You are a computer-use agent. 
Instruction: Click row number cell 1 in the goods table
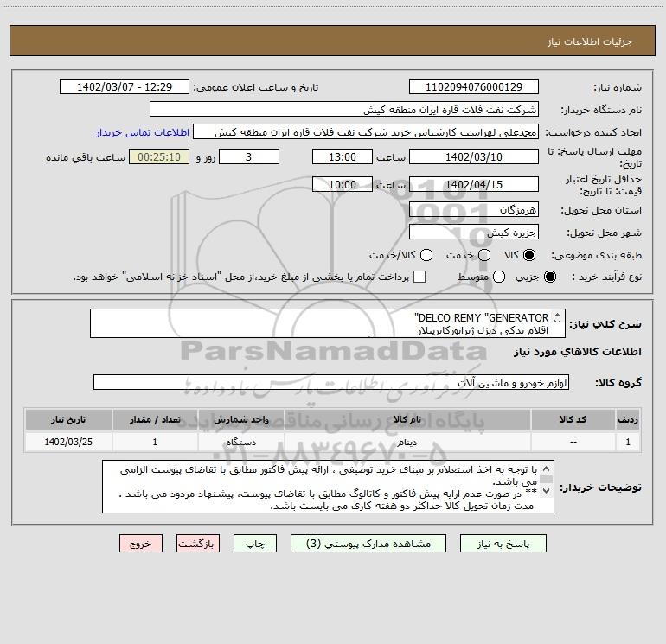point(628,442)
